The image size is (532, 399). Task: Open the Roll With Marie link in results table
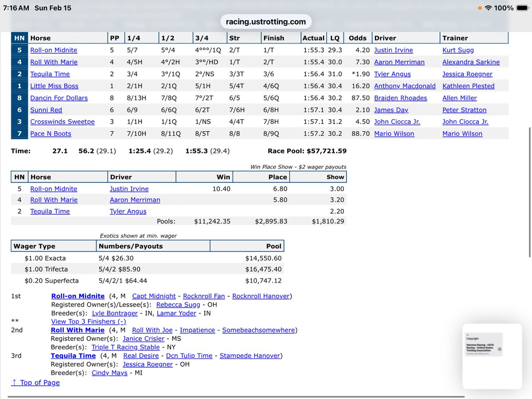(x=54, y=62)
